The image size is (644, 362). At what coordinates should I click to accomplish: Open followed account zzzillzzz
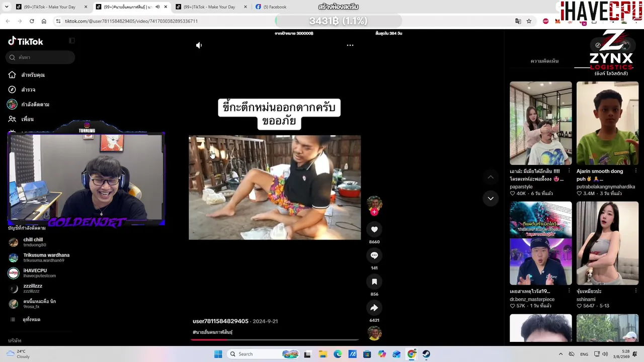coord(26,288)
